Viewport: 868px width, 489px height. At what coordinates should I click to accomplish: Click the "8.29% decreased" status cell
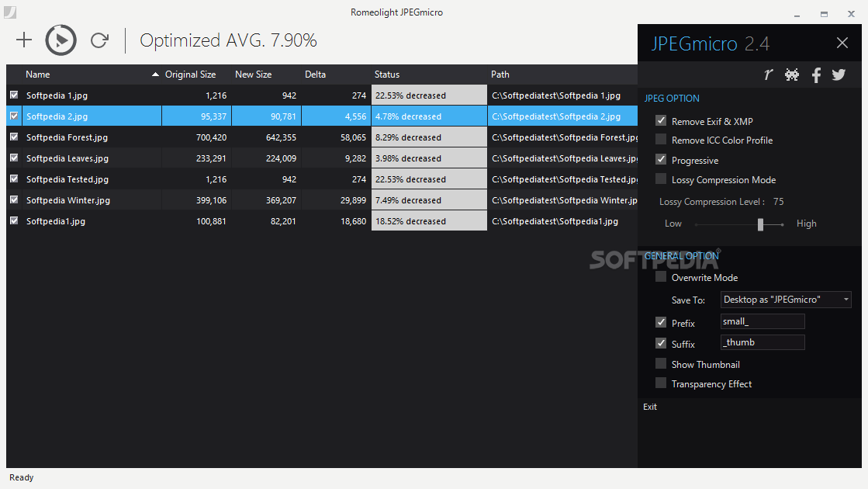[429, 137]
